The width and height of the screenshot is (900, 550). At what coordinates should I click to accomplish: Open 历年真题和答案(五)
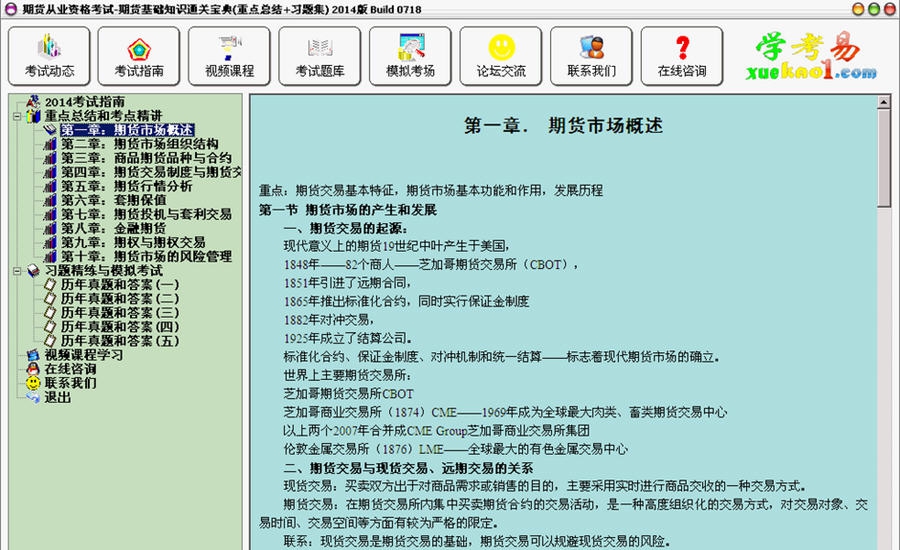click(x=120, y=341)
